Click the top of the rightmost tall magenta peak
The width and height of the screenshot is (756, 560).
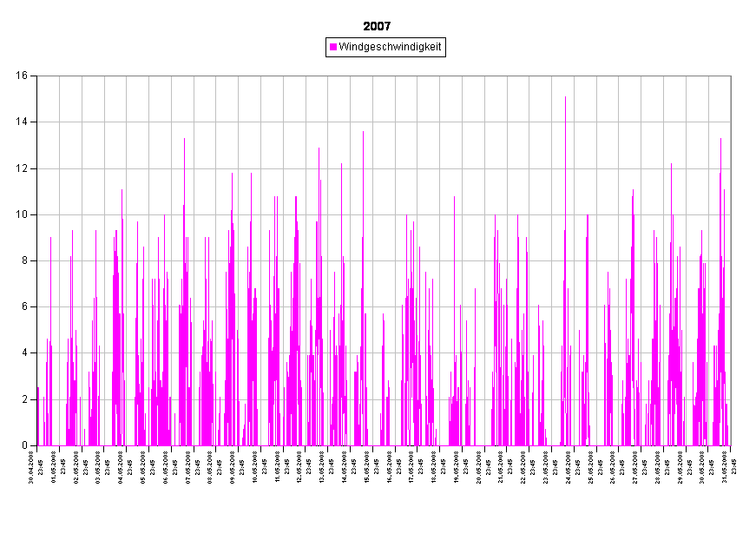(x=720, y=140)
